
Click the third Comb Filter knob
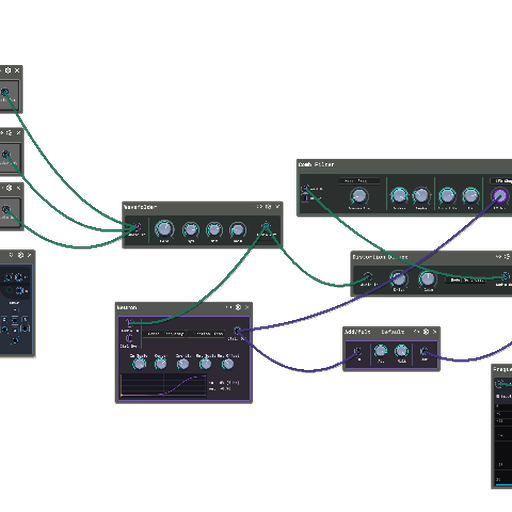(421, 196)
